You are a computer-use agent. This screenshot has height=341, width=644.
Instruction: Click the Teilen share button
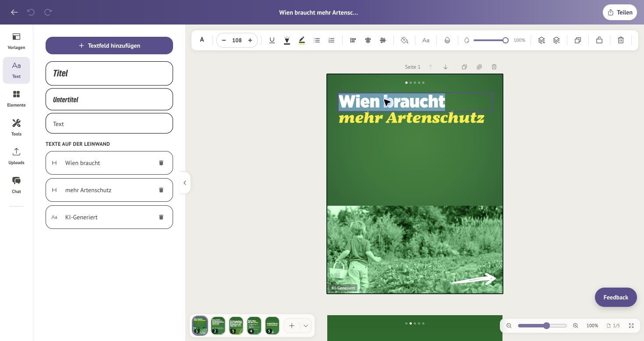pyautogui.click(x=620, y=12)
